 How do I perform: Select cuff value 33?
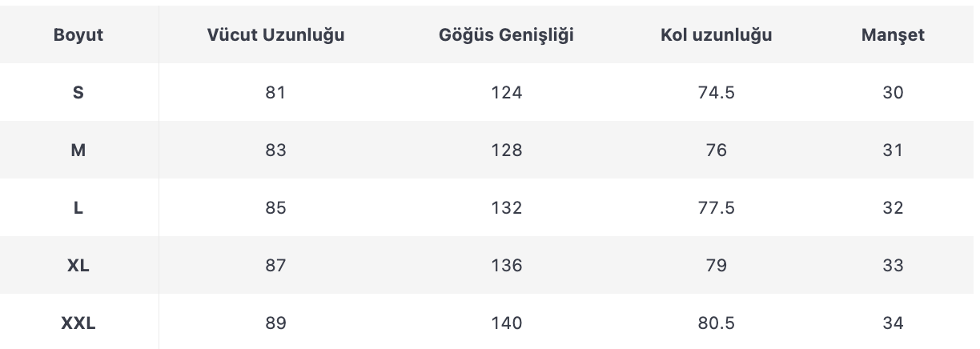(893, 266)
